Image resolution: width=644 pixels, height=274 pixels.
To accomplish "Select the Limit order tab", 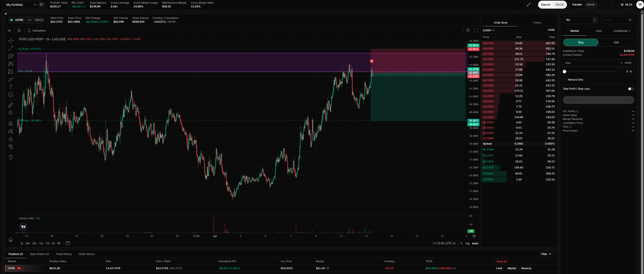I will pyautogui.click(x=598, y=31).
